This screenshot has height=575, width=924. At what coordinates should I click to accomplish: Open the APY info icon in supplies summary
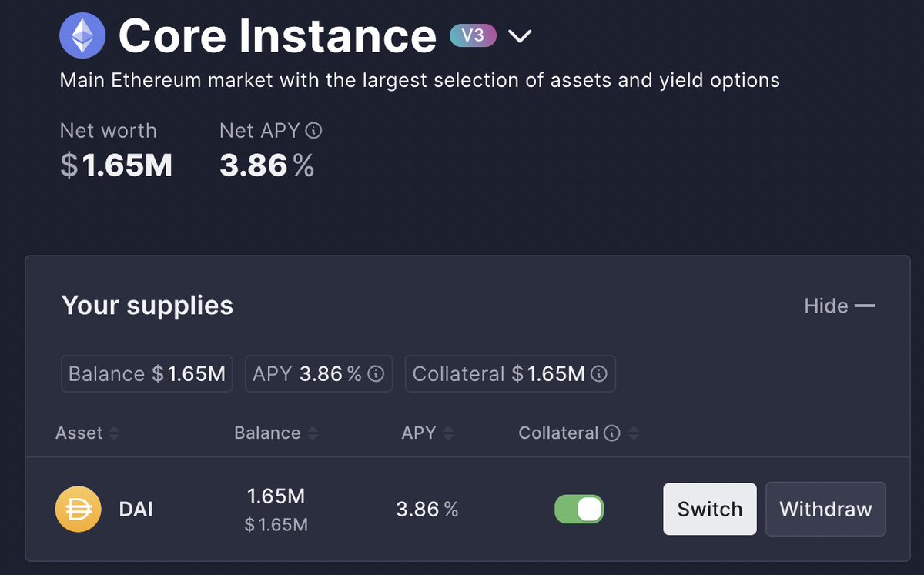(375, 374)
